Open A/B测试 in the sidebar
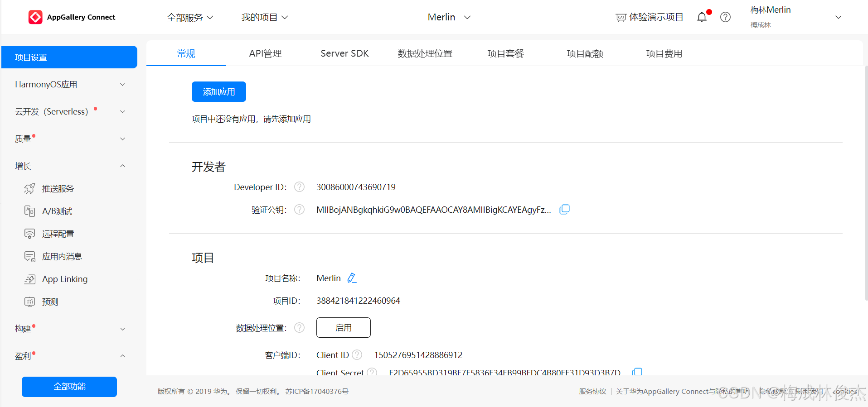This screenshot has width=868, height=407. [57, 211]
